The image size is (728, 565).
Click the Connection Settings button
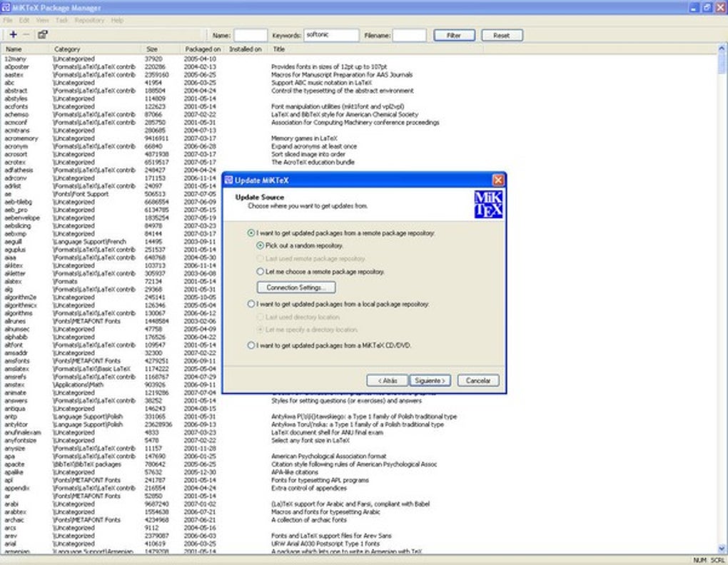[296, 287]
